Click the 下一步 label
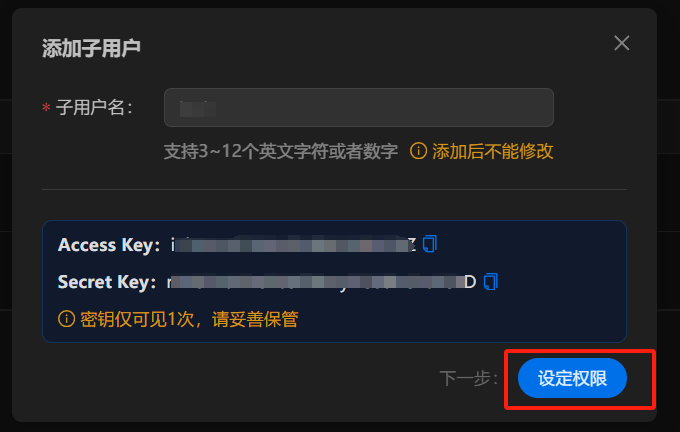The height and width of the screenshot is (432, 680). point(468,378)
